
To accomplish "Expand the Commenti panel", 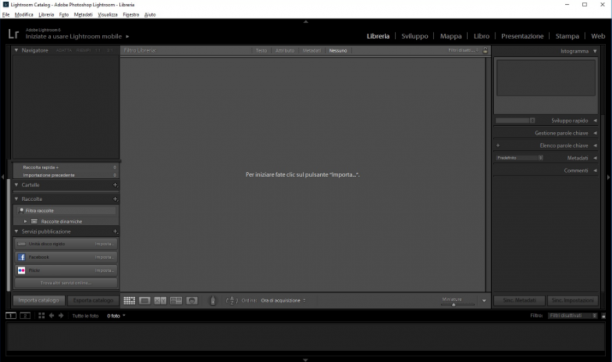I will click(x=595, y=171).
